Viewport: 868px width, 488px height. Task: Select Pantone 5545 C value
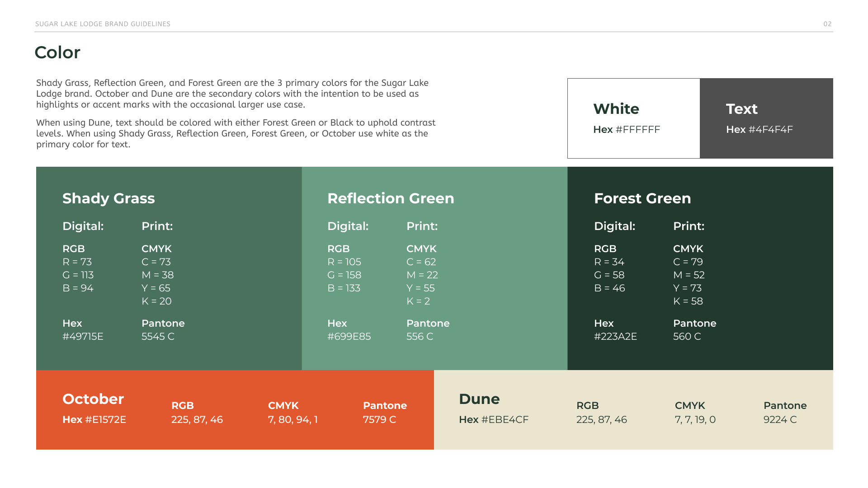click(x=158, y=337)
